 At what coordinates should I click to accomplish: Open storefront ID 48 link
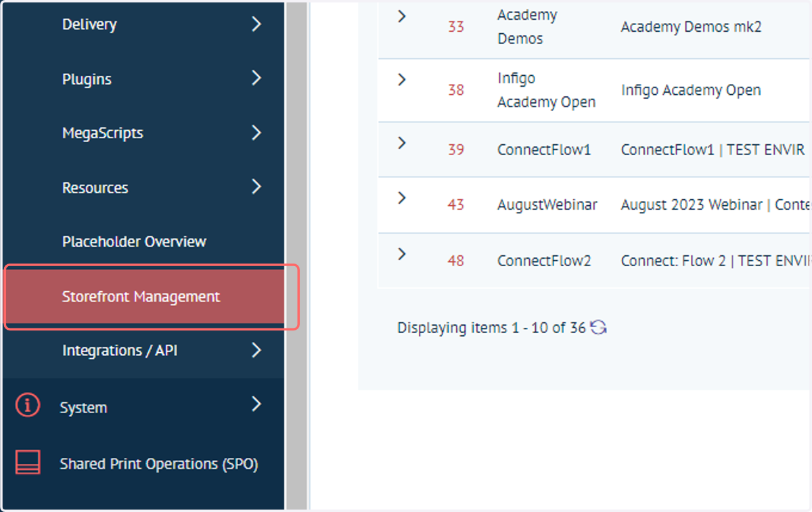tap(456, 261)
